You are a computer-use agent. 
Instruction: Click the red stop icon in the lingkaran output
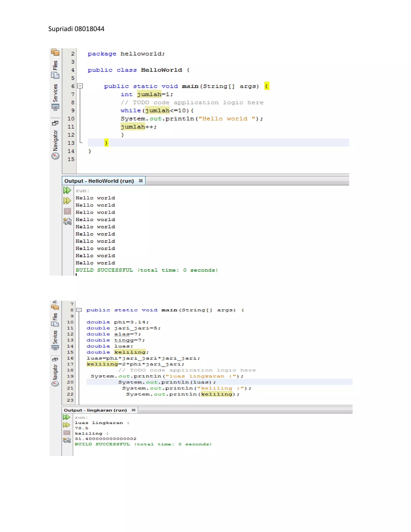(67, 433)
